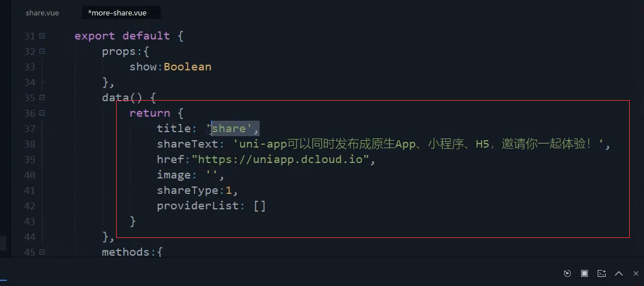Expand the console panel with up chevron
Viewport: 644px width, 286px height.
[x=618, y=273]
